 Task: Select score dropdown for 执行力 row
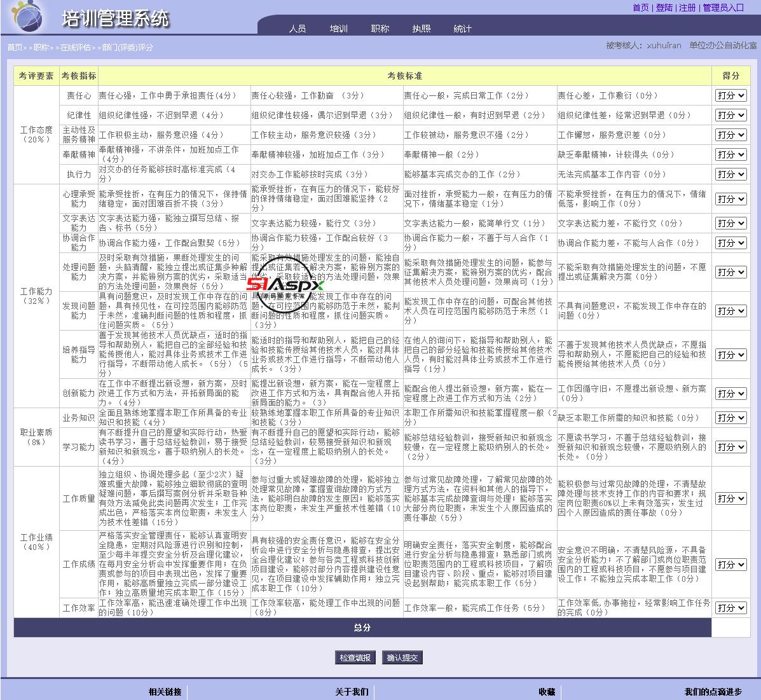[x=730, y=174]
